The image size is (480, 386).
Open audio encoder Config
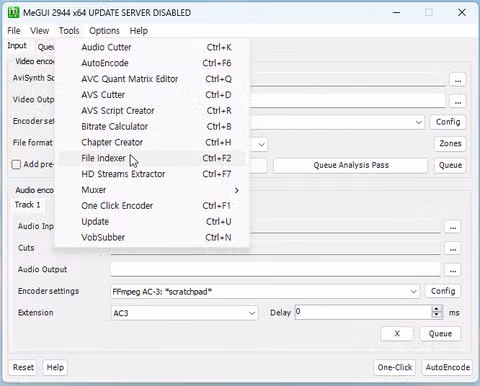(443, 291)
